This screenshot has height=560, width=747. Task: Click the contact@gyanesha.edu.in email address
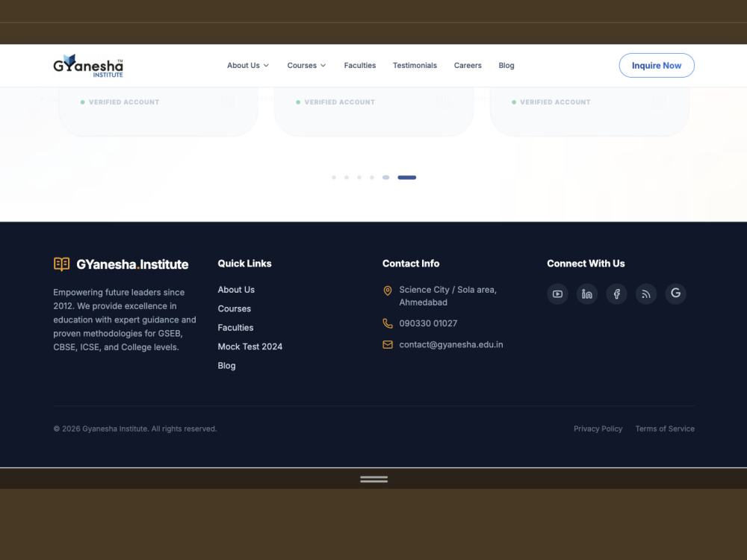(451, 344)
